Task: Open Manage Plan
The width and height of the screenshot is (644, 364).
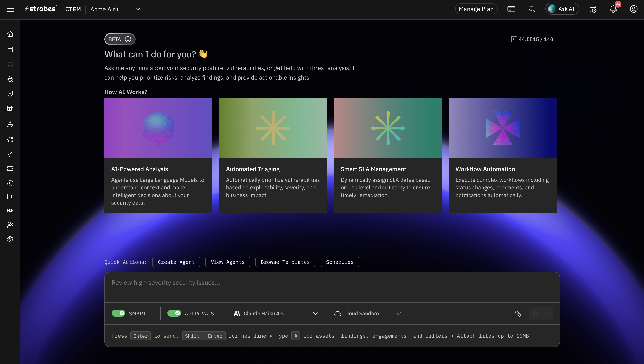Action: tap(476, 9)
